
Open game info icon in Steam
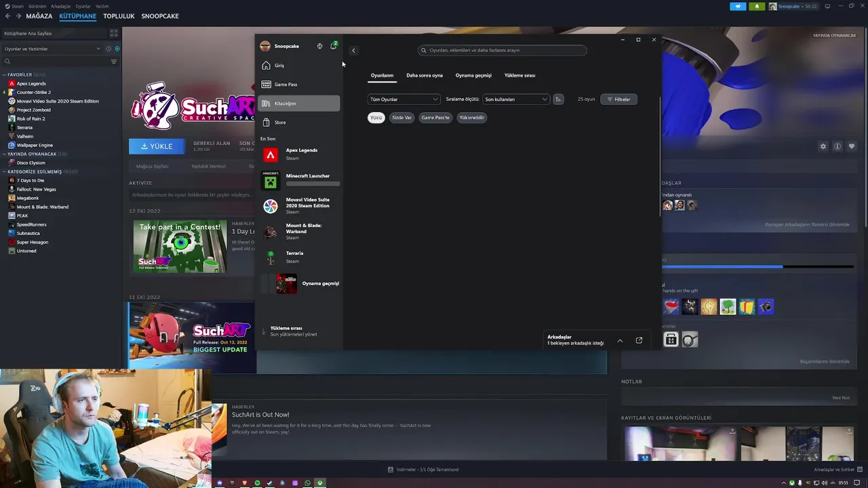pyautogui.click(x=837, y=146)
